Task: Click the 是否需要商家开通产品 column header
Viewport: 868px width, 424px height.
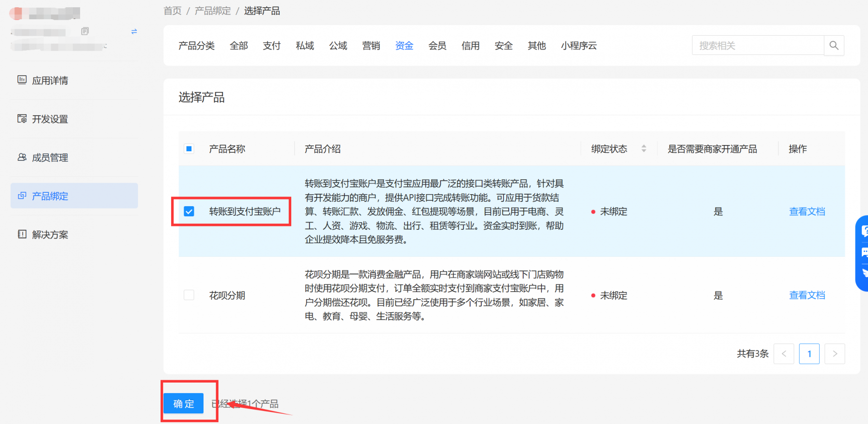Action: 712,149
